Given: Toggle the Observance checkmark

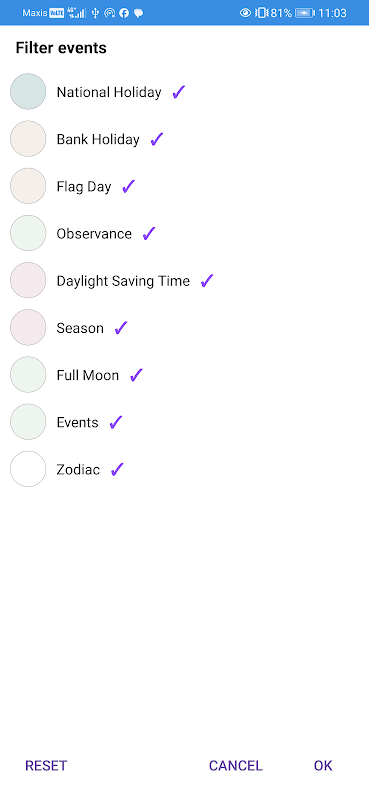Looking at the screenshot, I should pos(149,234).
